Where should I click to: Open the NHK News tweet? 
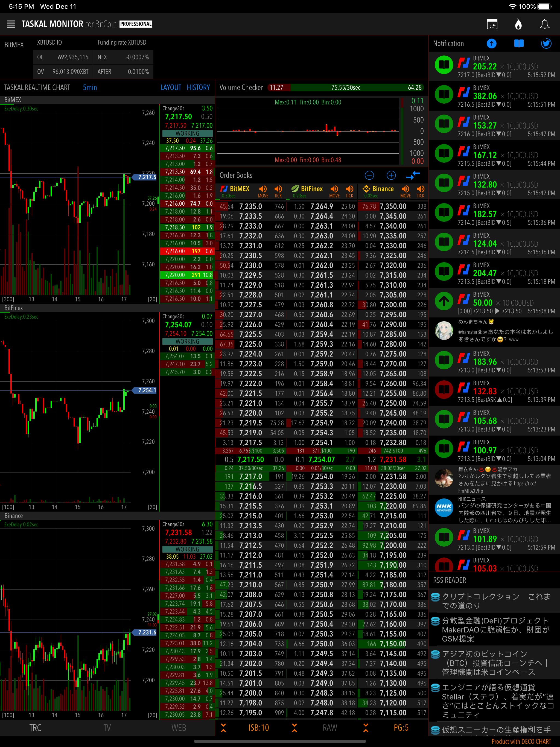pos(494,510)
